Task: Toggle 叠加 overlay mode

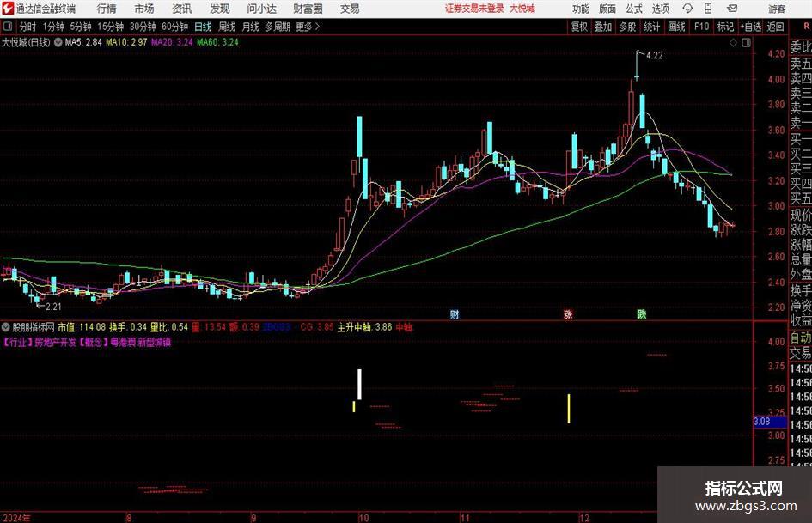Action: pyautogui.click(x=603, y=27)
